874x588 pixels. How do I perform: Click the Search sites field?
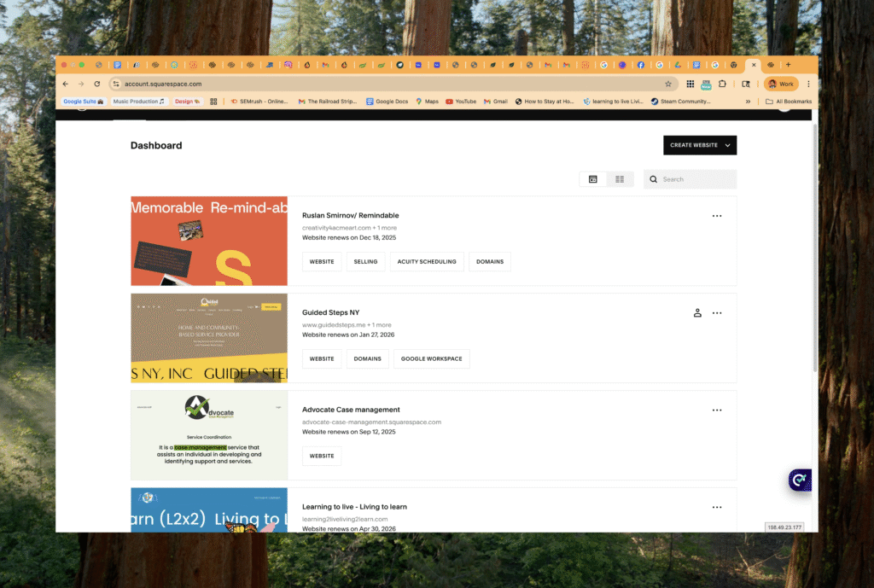point(690,179)
